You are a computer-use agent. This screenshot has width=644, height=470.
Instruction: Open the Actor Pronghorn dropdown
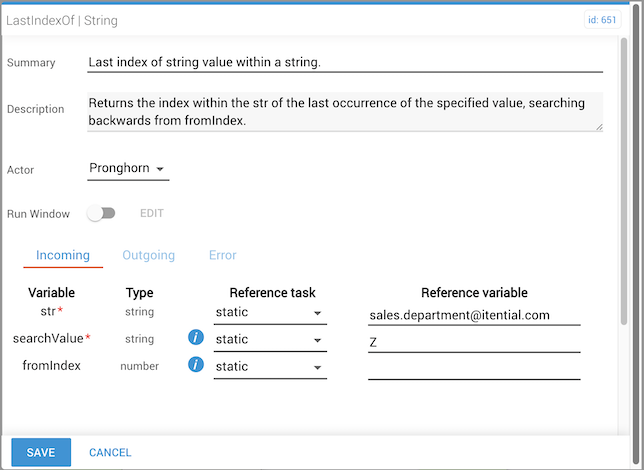point(128,169)
